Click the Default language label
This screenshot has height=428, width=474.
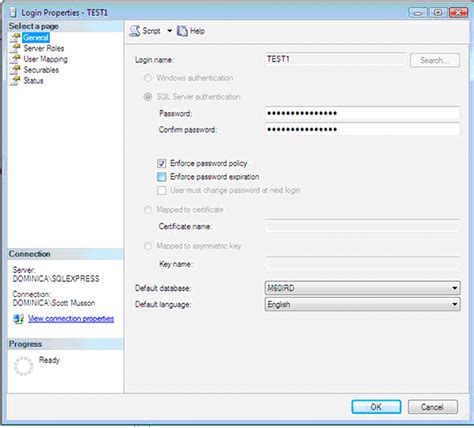point(163,304)
